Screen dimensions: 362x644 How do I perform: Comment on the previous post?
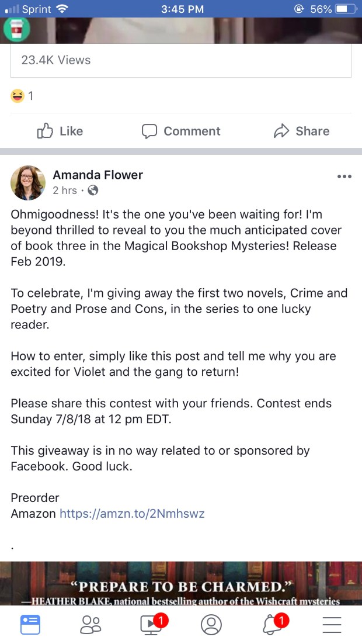tap(181, 131)
